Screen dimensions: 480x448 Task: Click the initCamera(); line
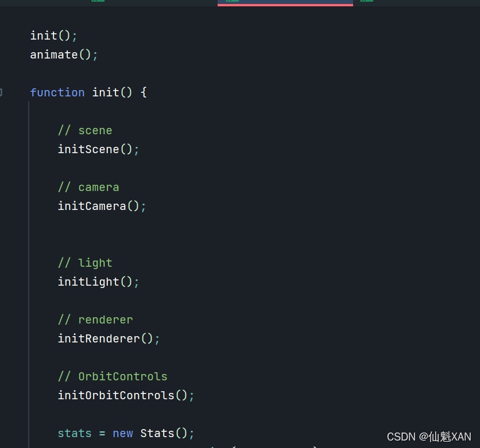coord(102,206)
